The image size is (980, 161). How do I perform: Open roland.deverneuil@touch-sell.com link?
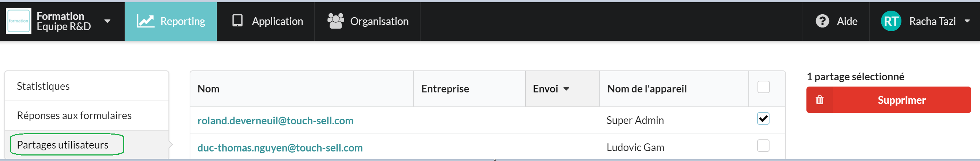[x=275, y=121]
